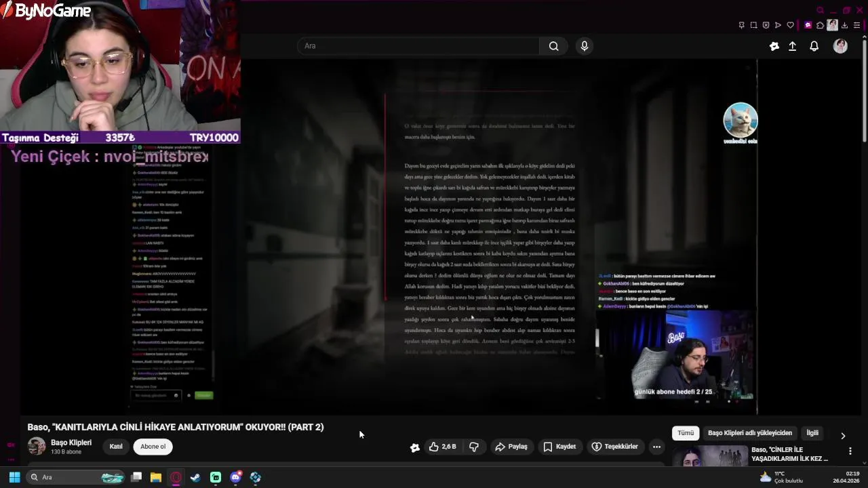
Task: Open the suggested video thumbnail
Action: [x=710, y=456]
